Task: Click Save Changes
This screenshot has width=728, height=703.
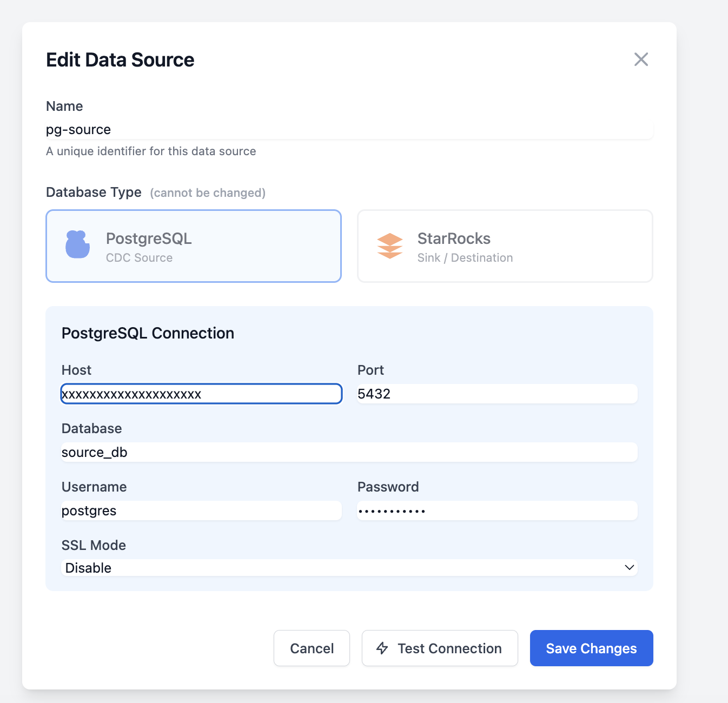Action: pyautogui.click(x=591, y=648)
